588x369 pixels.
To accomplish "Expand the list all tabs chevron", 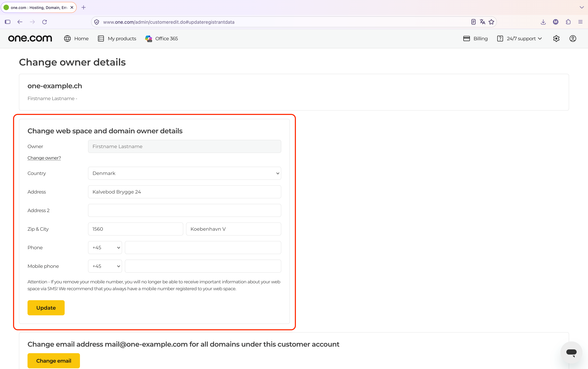I will 582,7.
